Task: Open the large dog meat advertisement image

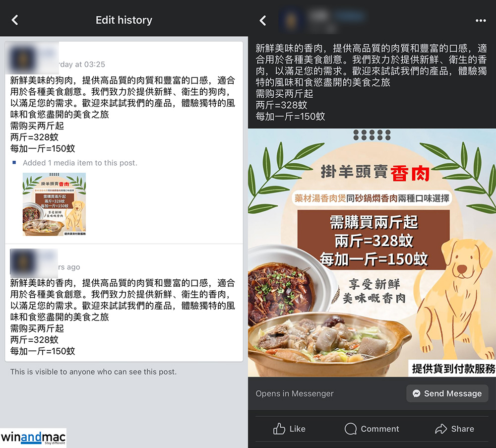Action: point(372,253)
